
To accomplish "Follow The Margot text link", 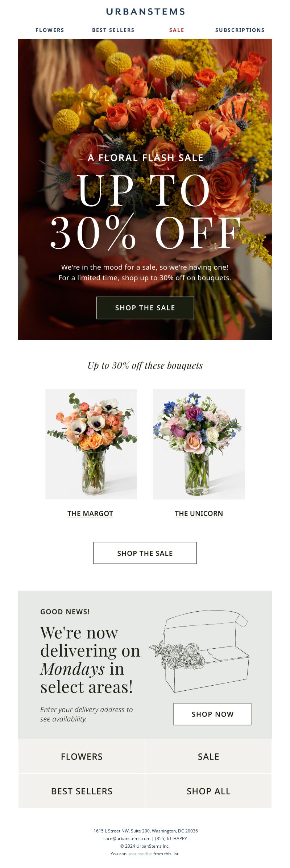I will (90, 513).
